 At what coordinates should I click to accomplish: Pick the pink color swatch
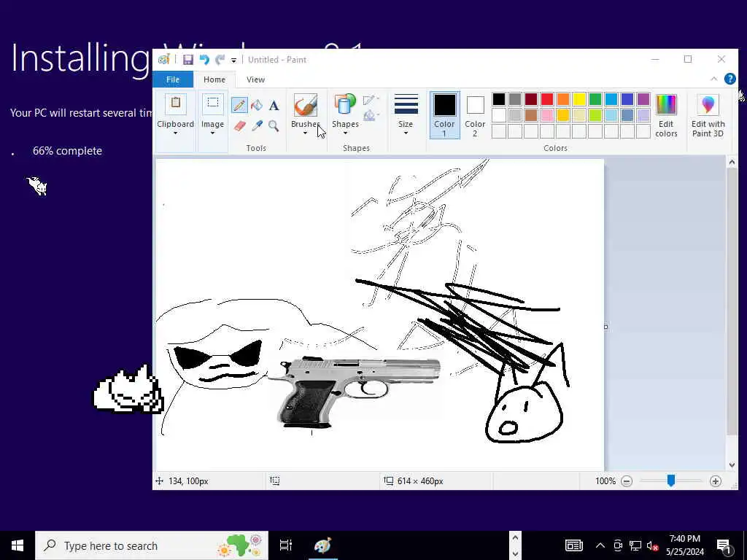click(x=547, y=115)
